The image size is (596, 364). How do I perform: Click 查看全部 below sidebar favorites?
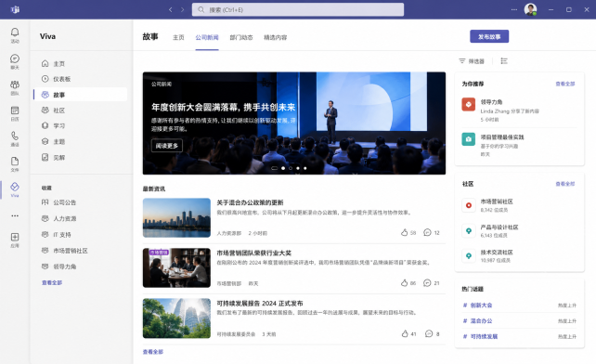coord(52,282)
